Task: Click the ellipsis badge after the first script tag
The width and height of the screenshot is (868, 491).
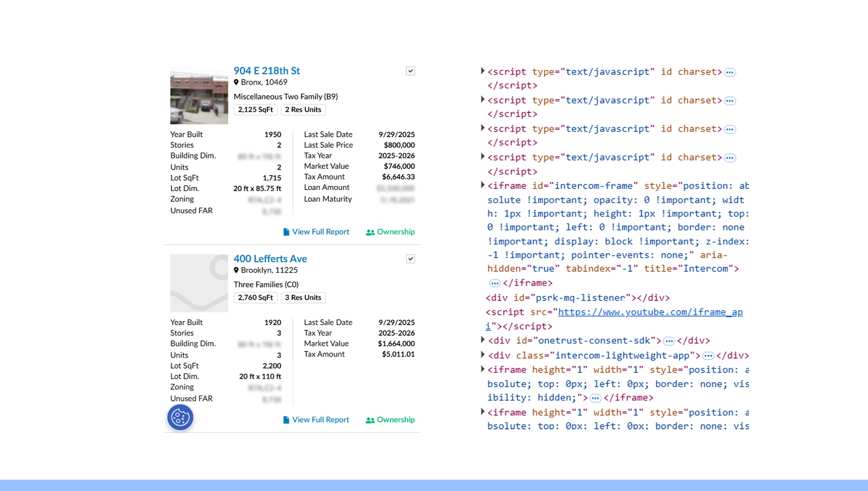Action: [729, 72]
